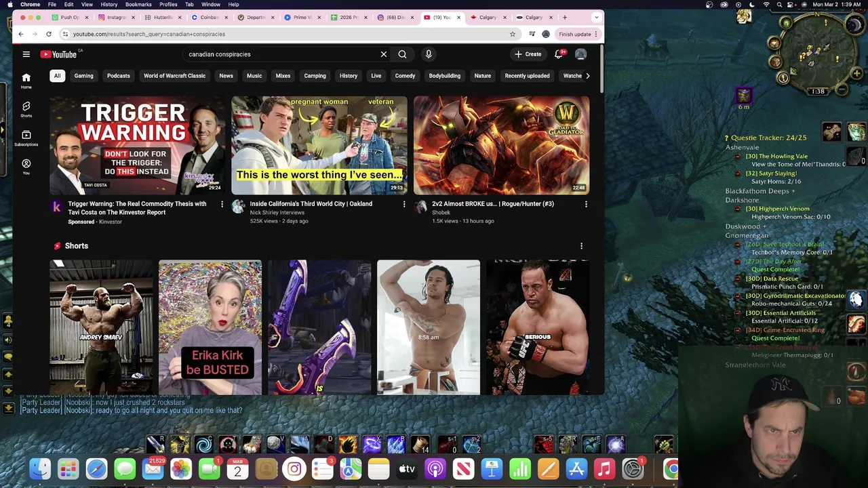
Task: Open Shorts shelf three-dot menu
Action: point(581,246)
